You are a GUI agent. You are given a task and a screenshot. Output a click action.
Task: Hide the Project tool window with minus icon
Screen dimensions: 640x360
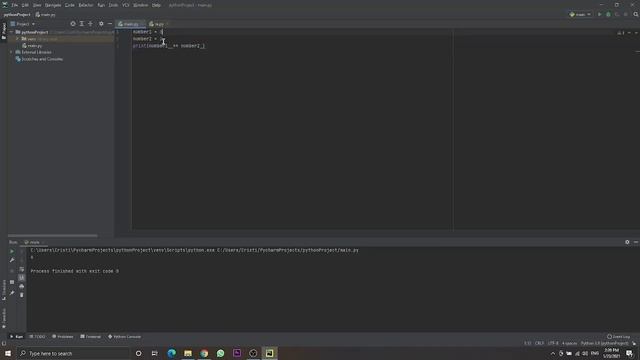[x=110, y=24]
